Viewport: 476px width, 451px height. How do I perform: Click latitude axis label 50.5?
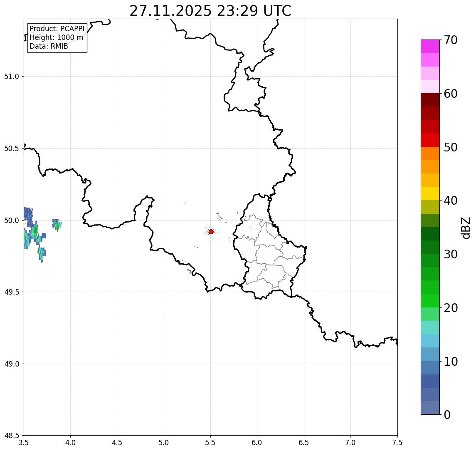(12, 149)
